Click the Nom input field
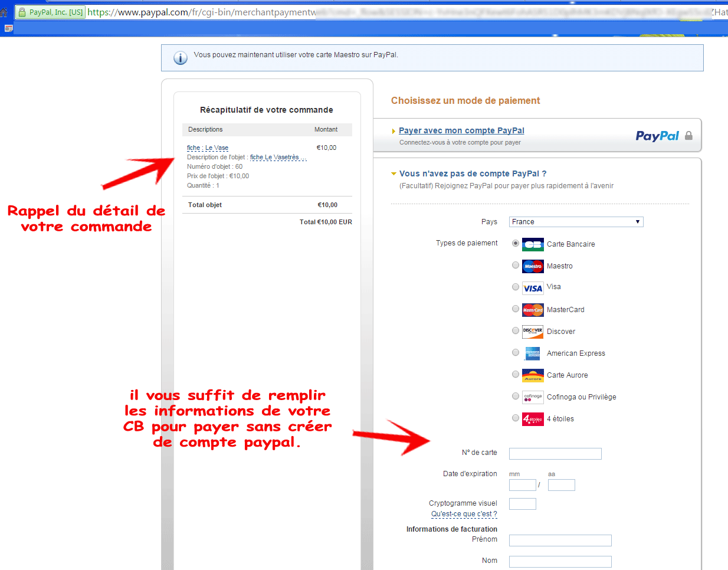728x570 pixels. pyautogui.click(x=560, y=562)
